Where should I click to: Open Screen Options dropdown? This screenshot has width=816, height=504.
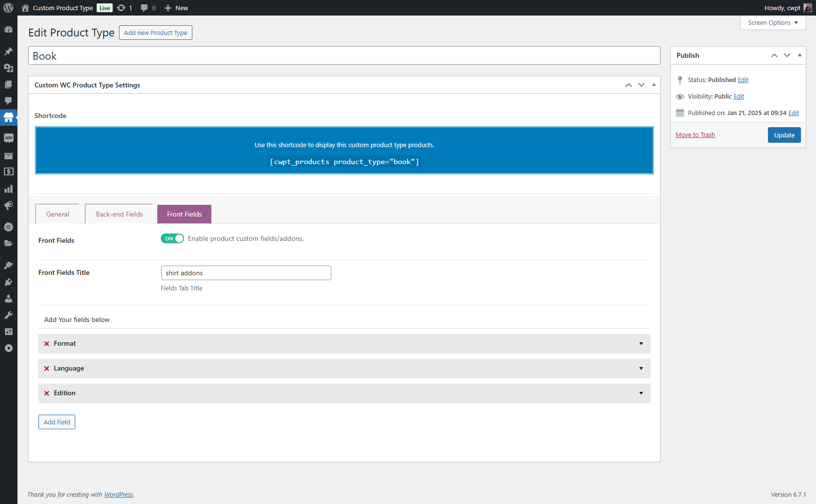(x=773, y=23)
